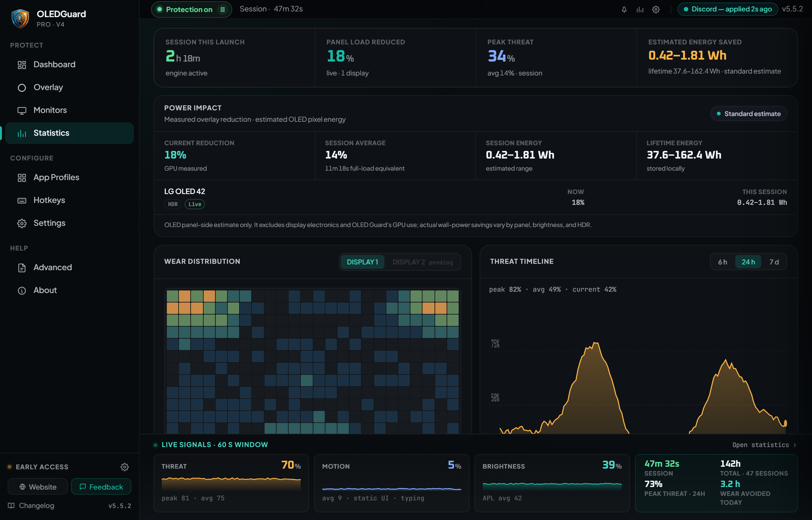Toggle the Standard estimate pill
This screenshot has height=520, width=812.
coord(749,114)
